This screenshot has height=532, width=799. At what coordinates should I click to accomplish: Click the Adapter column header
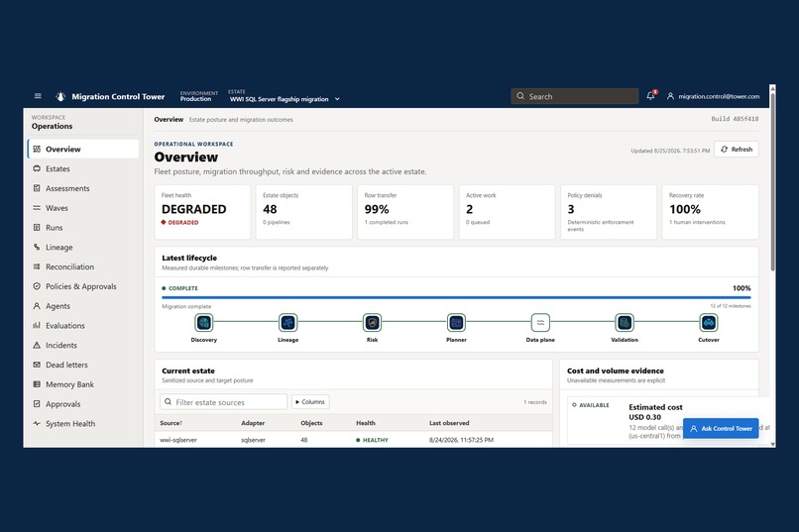point(253,423)
